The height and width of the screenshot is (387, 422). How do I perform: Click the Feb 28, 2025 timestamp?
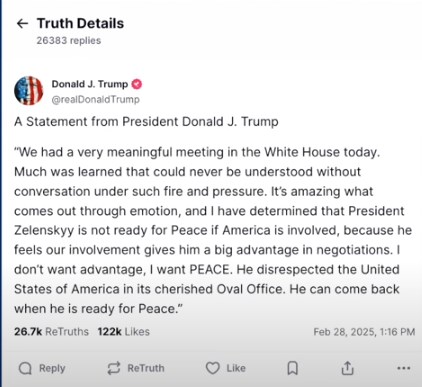point(364,332)
